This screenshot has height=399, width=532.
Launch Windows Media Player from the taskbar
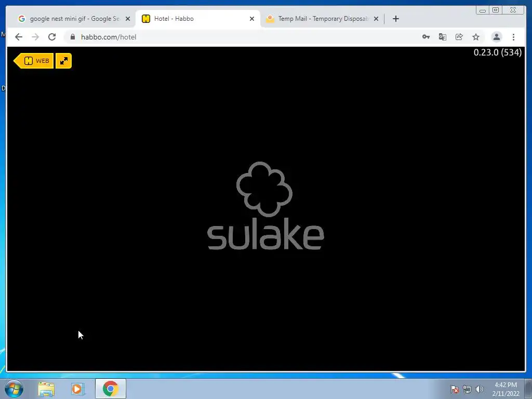pos(78,389)
